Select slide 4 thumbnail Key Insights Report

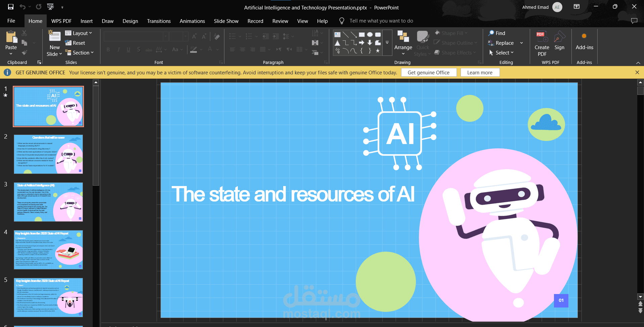(x=48, y=250)
